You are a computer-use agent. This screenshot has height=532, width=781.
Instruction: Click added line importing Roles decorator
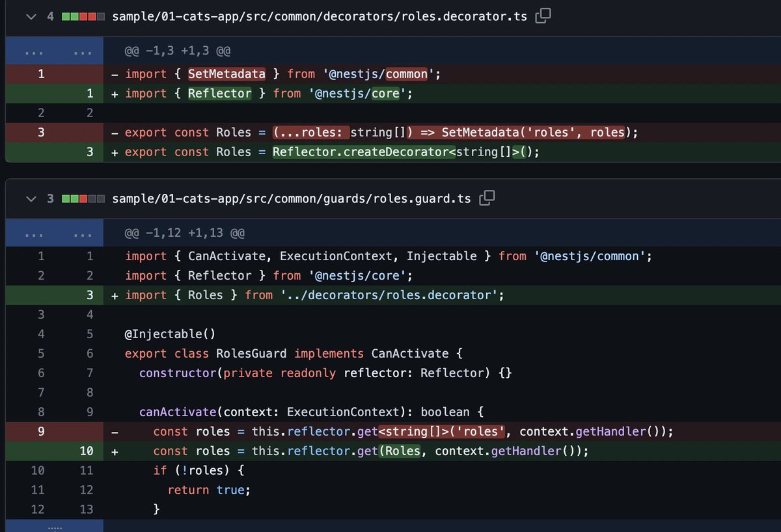pos(442,295)
